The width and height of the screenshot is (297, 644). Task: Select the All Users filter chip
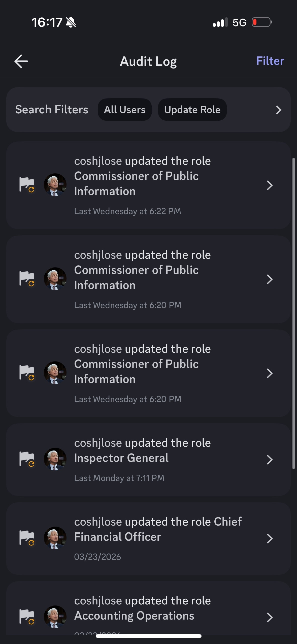coord(125,110)
